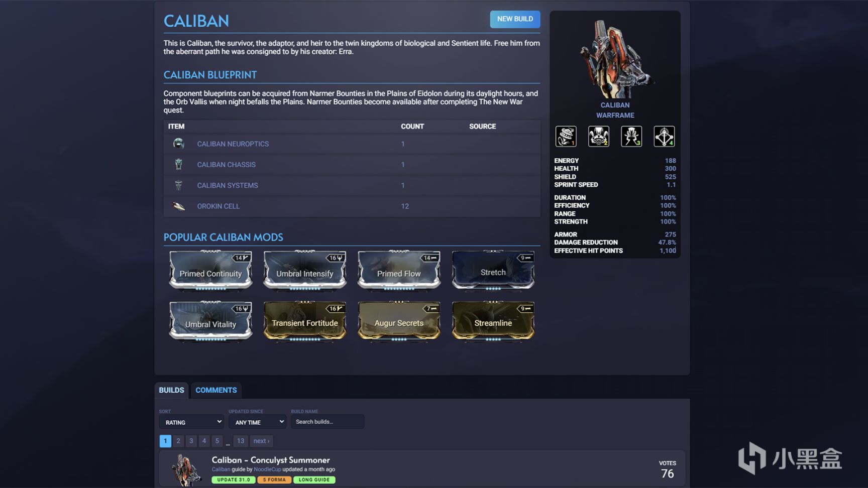Select the Transient Fortitude mod card
868x488 pixels.
[x=305, y=321]
